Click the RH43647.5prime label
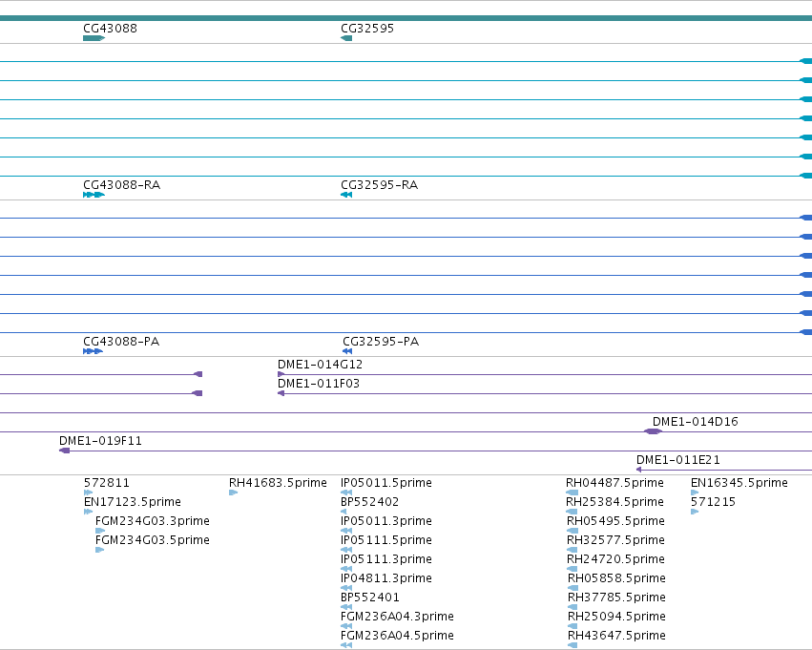The width and height of the screenshot is (812, 650). (616, 636)
